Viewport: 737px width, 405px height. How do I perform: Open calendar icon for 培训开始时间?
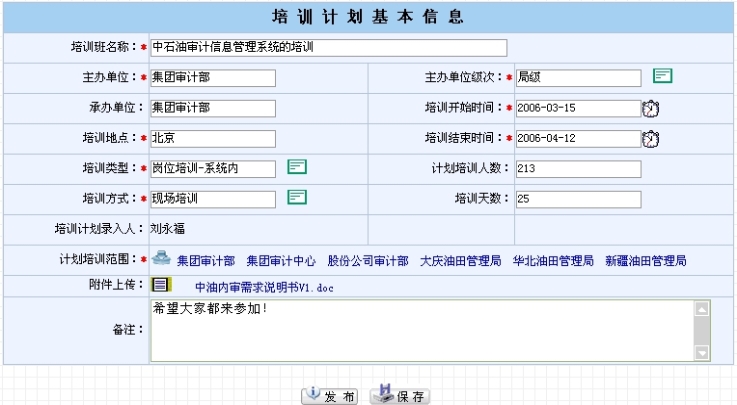coord(650,108)
